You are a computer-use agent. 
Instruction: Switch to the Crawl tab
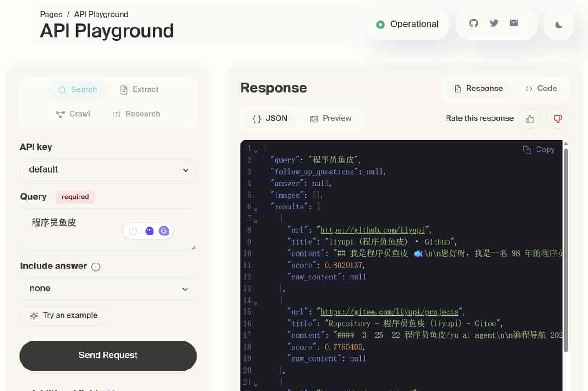[73, 114]
